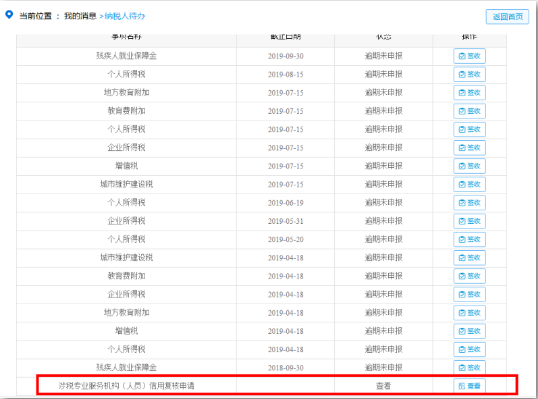Click 签收 for 地方教育附加 due 2019-07-15
Screen dimensions: 538x399
[469, 93]
